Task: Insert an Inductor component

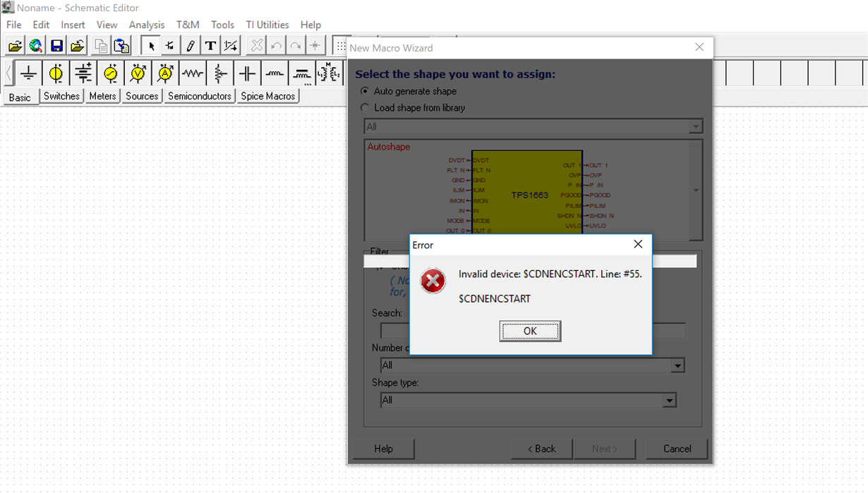Action: pyautogui.click(x=275, y=73)
